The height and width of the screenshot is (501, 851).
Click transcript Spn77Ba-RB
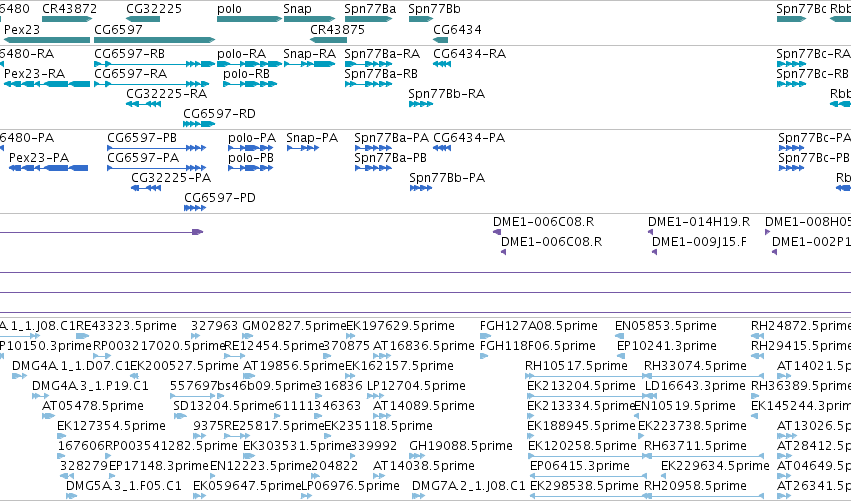[x=368, y=84]
